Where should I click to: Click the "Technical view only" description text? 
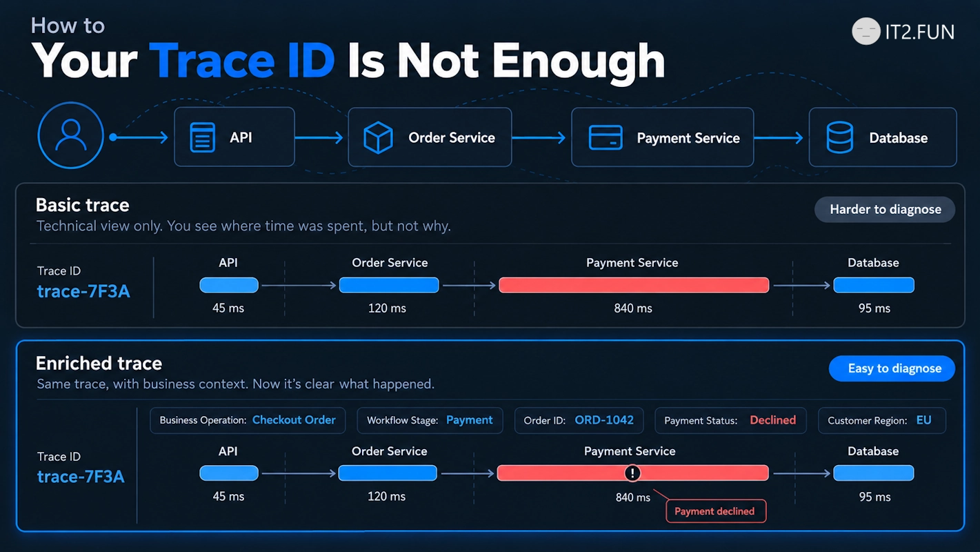[x=243, y=226]
